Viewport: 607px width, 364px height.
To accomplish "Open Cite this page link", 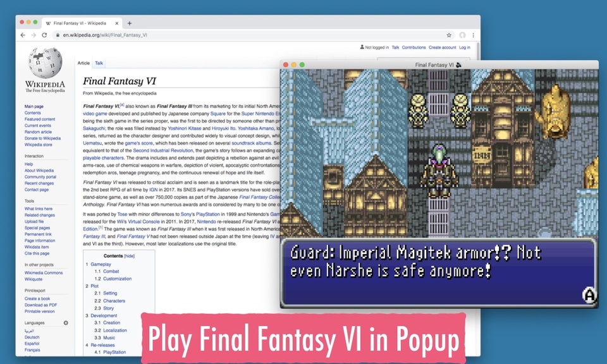I will click(x=37, y=253).
